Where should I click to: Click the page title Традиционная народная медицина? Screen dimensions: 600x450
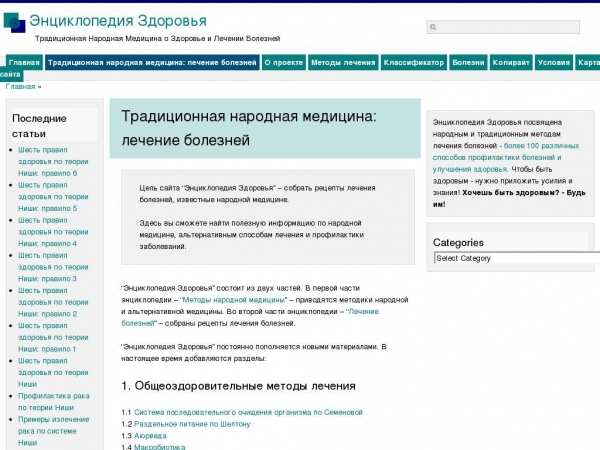point(249,128)
